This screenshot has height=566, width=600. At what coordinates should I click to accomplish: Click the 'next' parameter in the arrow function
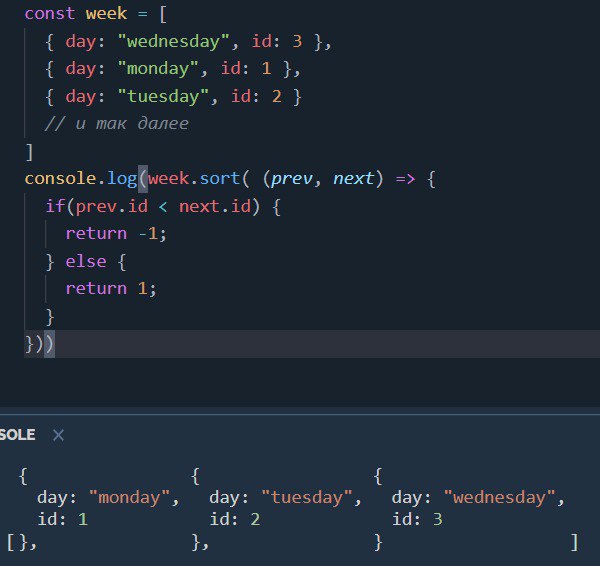[x=354, y=179]
